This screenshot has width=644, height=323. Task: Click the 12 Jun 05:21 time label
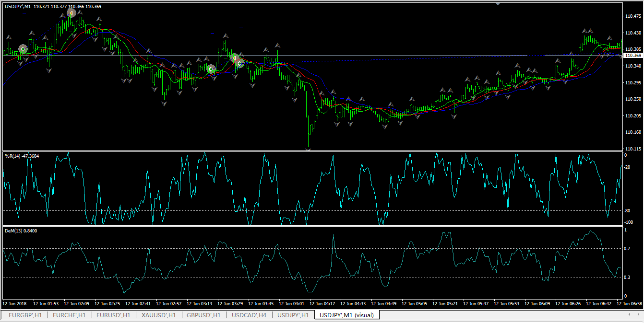(x=445, y=304)
